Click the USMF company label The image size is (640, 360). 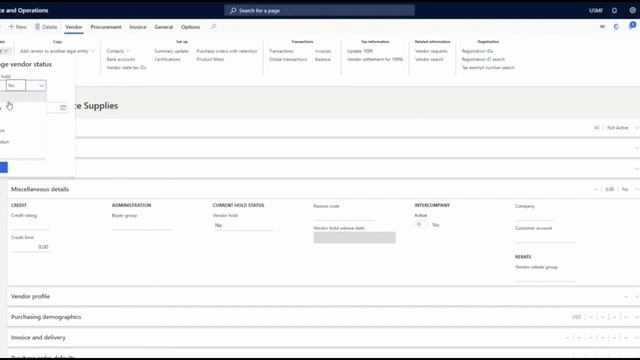click(596, 11)
